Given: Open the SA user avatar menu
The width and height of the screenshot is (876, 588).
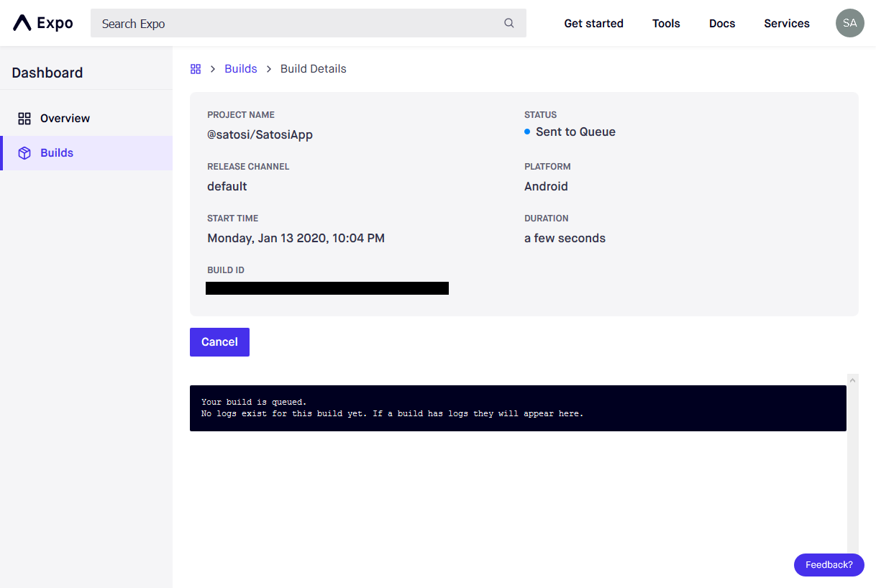Looking at the screenshot, I should [849, 23].
